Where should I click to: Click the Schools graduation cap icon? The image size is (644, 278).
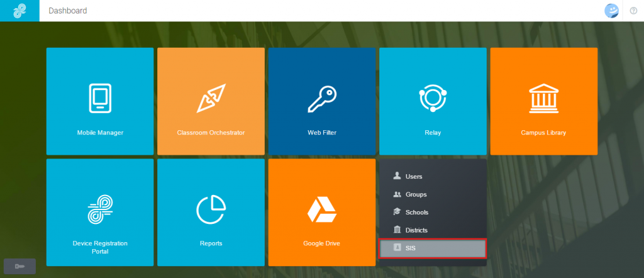[x=397, y=212]
